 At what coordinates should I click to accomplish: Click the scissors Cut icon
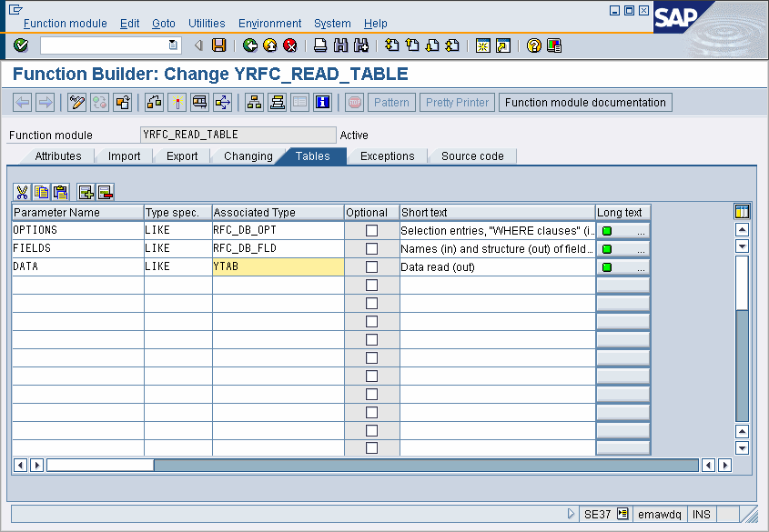click(23, 192)
